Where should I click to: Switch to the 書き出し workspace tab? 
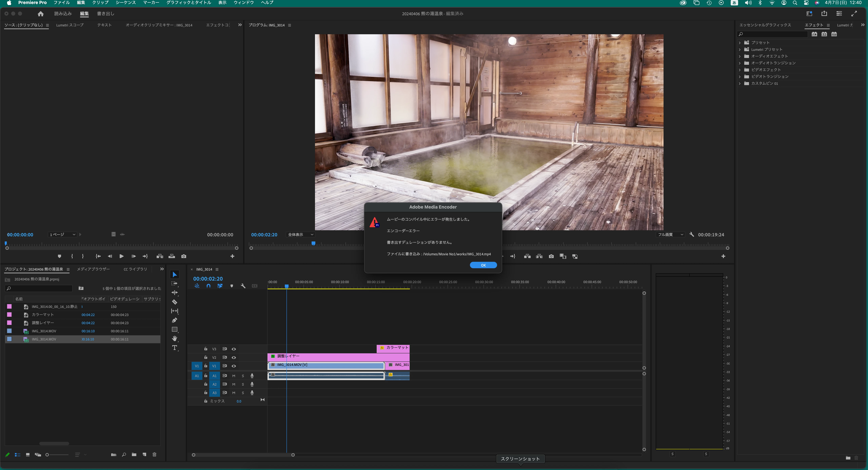pos(105,14)
